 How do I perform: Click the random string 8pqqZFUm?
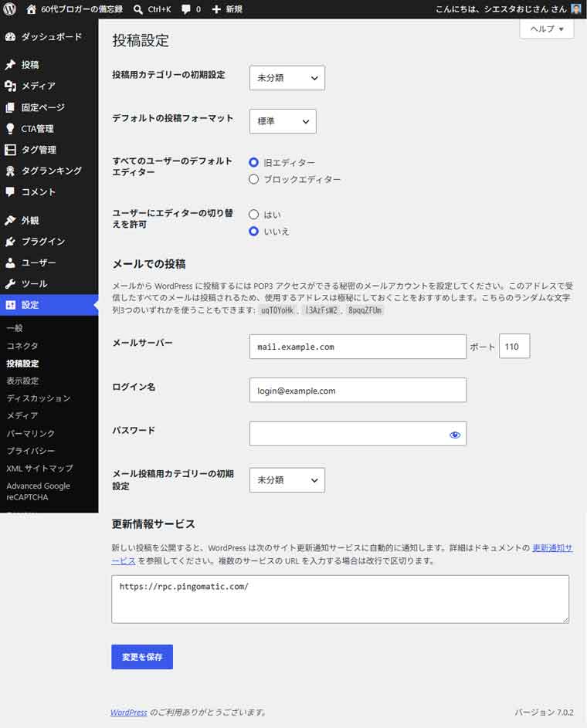(365, 310)
